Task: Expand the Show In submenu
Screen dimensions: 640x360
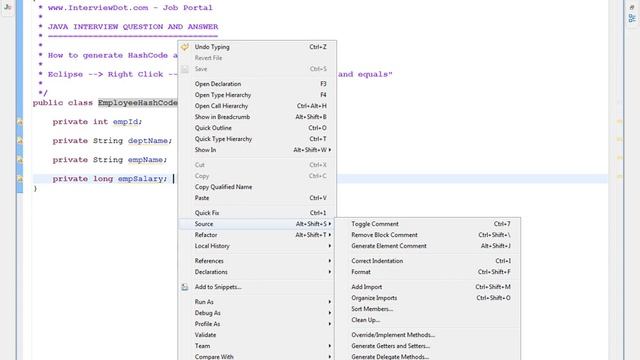Action: click(257, 150)
